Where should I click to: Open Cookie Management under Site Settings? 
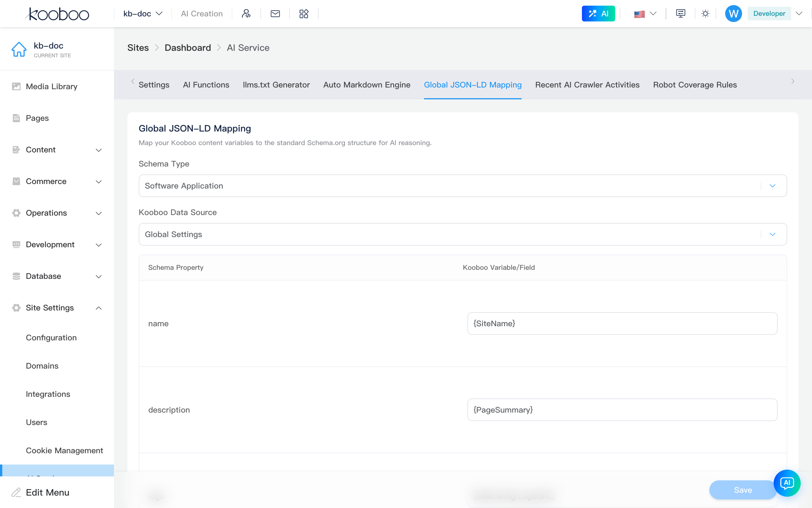click(x=64, y=450)
